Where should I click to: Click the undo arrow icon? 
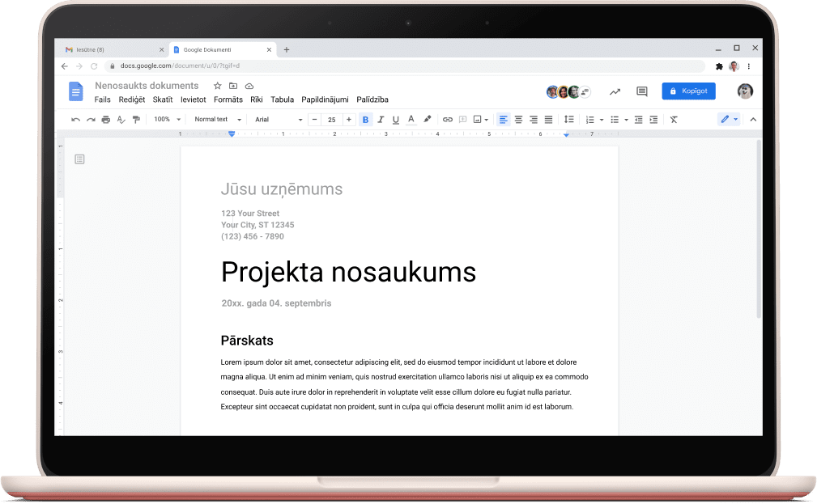75,120
